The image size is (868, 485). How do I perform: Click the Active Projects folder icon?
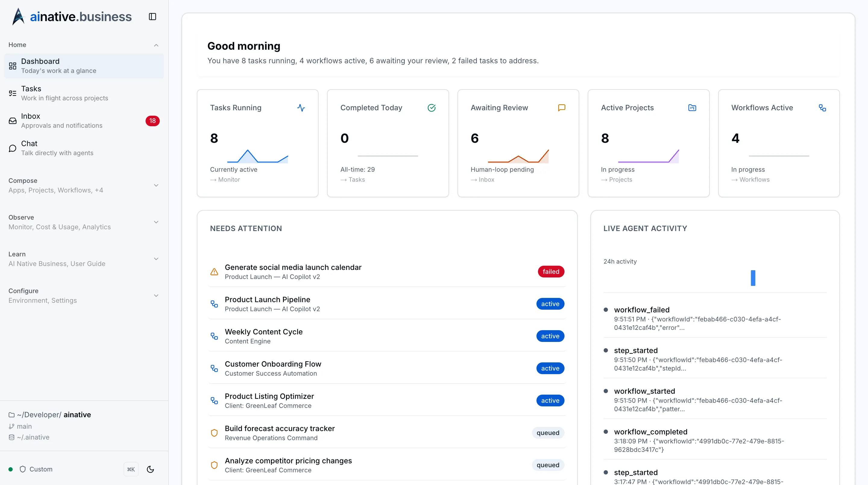coord(692,108)
